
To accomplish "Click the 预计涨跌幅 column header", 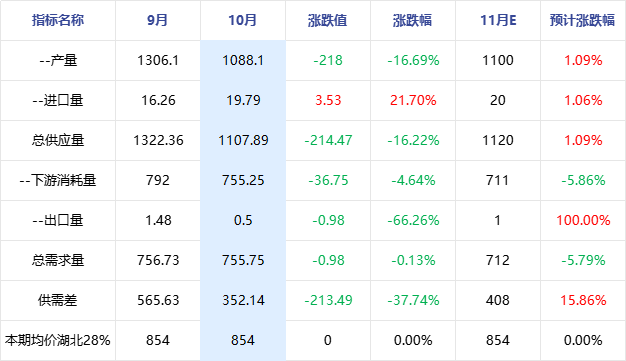I will (583, 20).
